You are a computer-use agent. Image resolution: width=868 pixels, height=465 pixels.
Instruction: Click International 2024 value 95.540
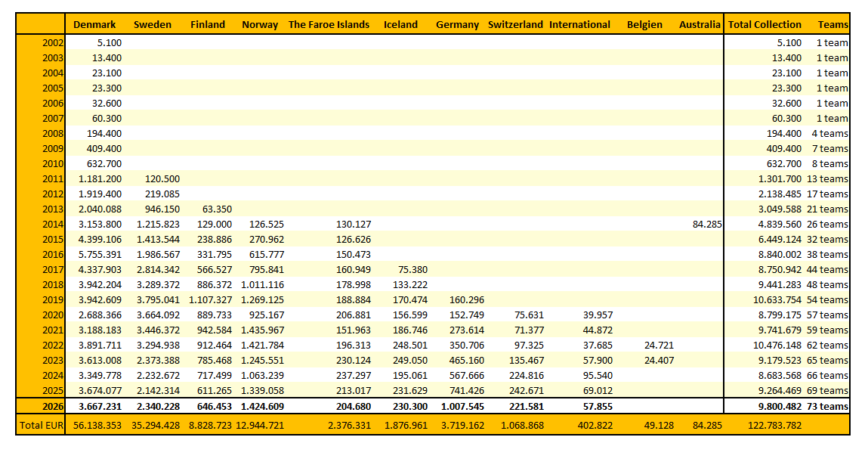pos(598,376)
